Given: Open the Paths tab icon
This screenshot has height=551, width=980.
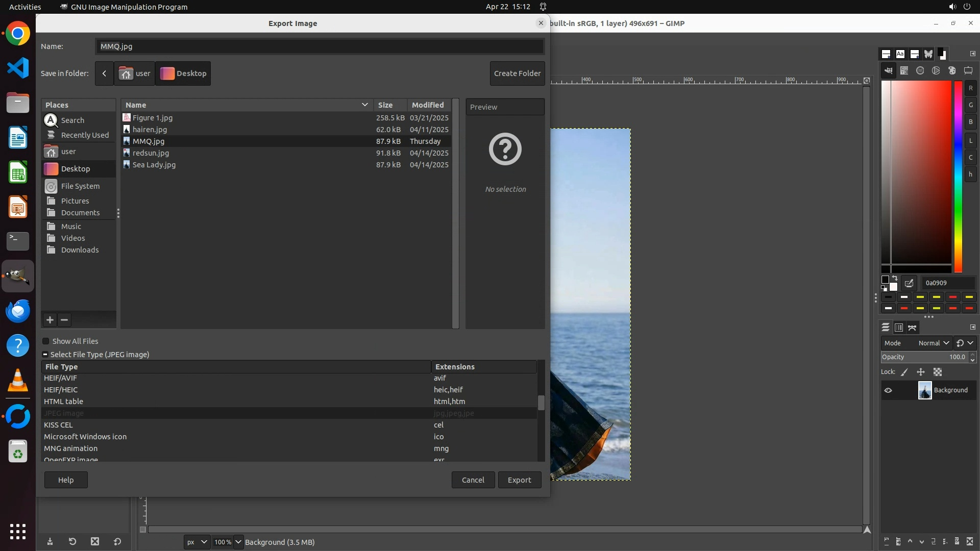Looking at the screenshot, I should tap(913, 328).
